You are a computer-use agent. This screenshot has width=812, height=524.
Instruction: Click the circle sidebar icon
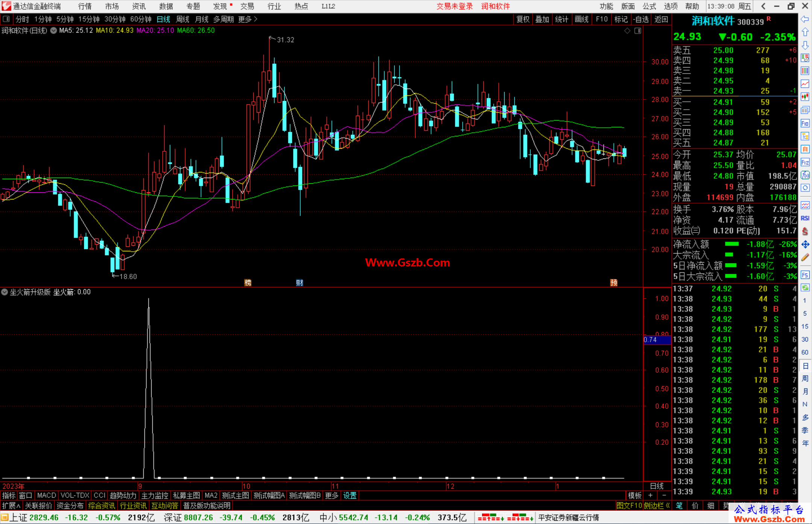[805, 188]
